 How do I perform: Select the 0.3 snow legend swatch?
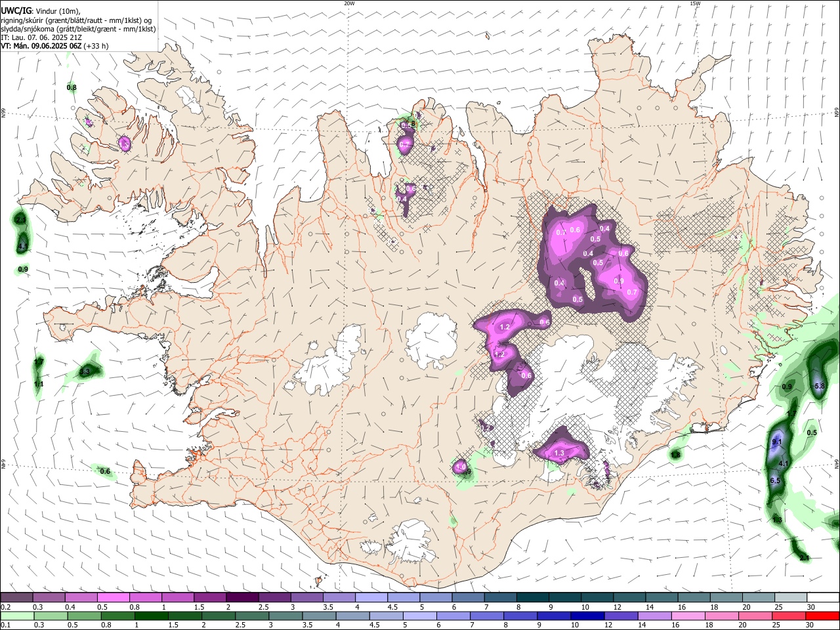click(49, 598)
